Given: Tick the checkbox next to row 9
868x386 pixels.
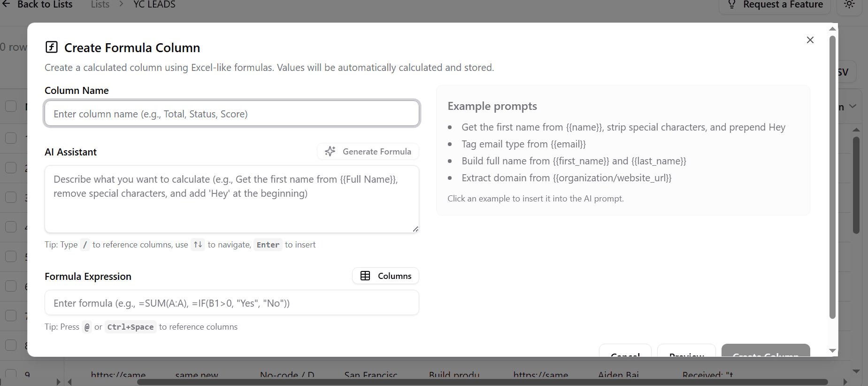Looking at the screenshot, I should click(x=11, y=373).
